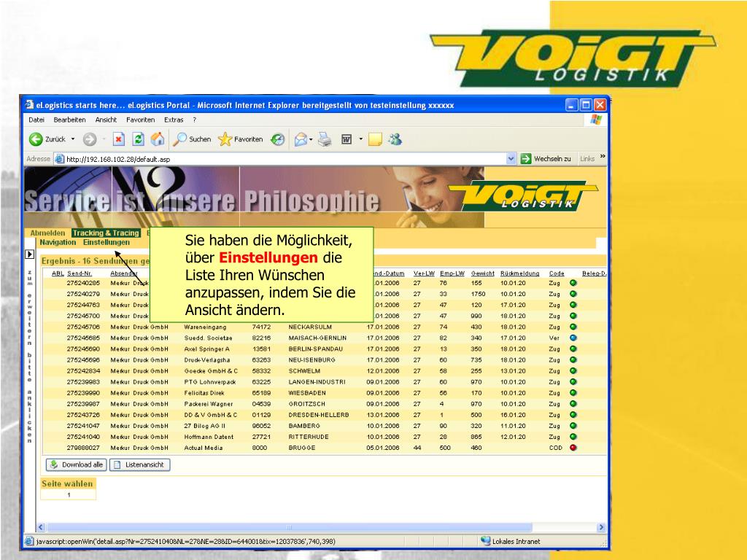The image size is (747, 560).
Task: Open Word edit dropdown arrow
Action: 360,139
